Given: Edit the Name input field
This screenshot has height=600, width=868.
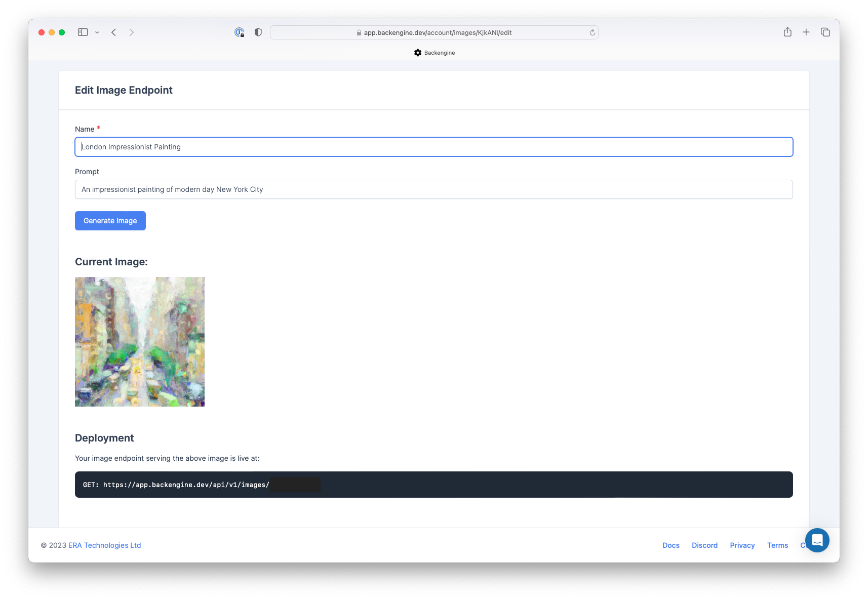Looking at the screenshot, I should click(x=434, y=147).
